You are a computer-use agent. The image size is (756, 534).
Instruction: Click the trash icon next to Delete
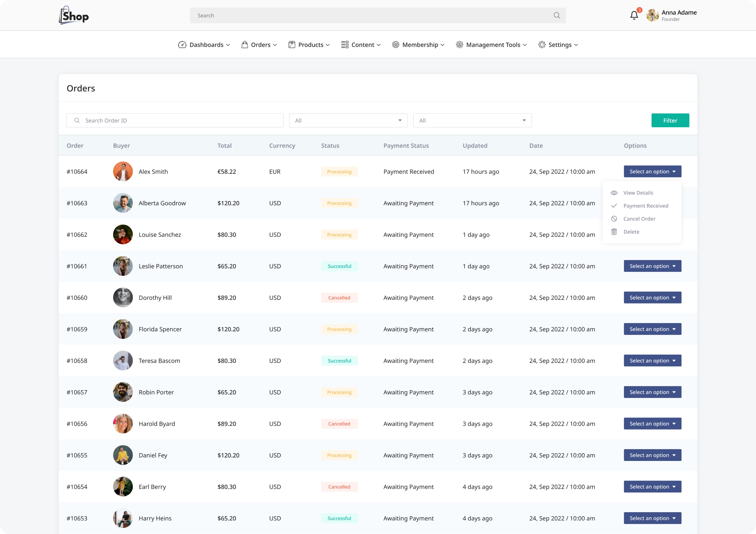[614, 232]
